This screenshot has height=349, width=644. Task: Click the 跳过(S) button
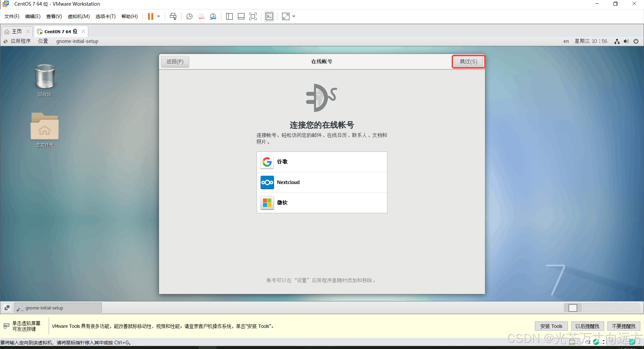[469, 62]
